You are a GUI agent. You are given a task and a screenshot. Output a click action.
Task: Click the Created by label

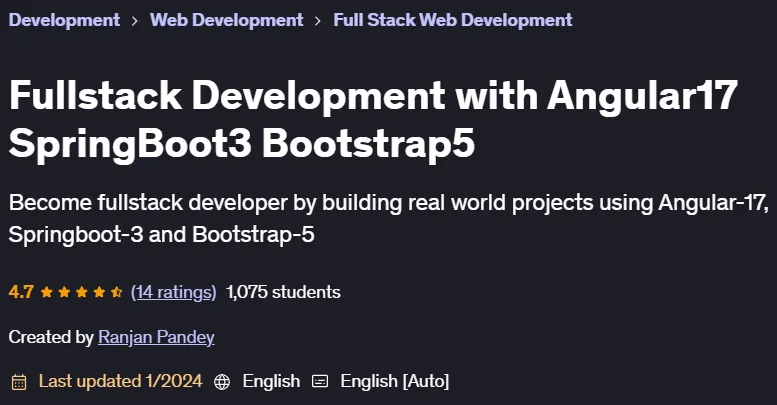pos(51,337)
